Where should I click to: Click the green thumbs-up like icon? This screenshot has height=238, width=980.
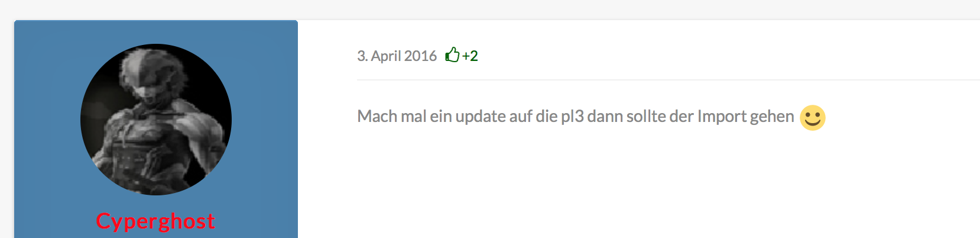[x=452, y=55]
